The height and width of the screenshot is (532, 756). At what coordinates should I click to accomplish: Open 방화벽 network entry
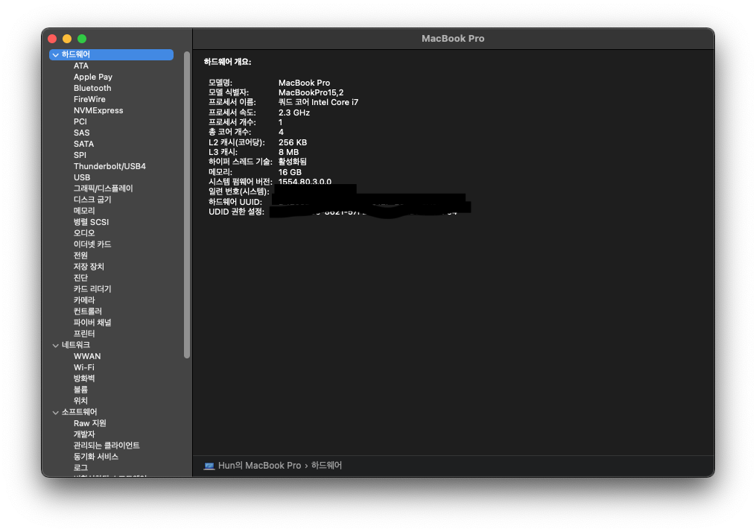[84, 379]
